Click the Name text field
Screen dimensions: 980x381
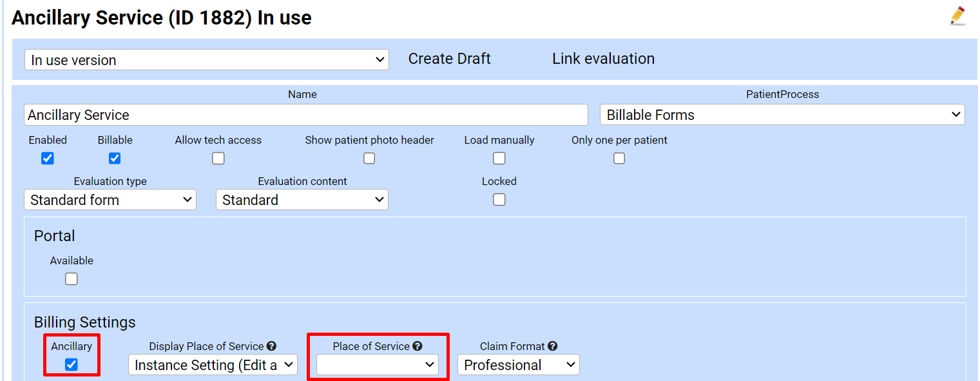306,115
